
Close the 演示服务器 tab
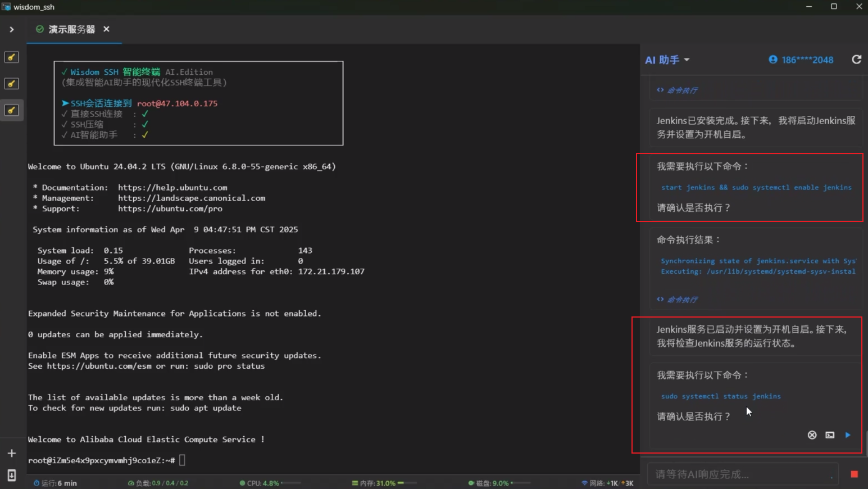pos(106,29)
